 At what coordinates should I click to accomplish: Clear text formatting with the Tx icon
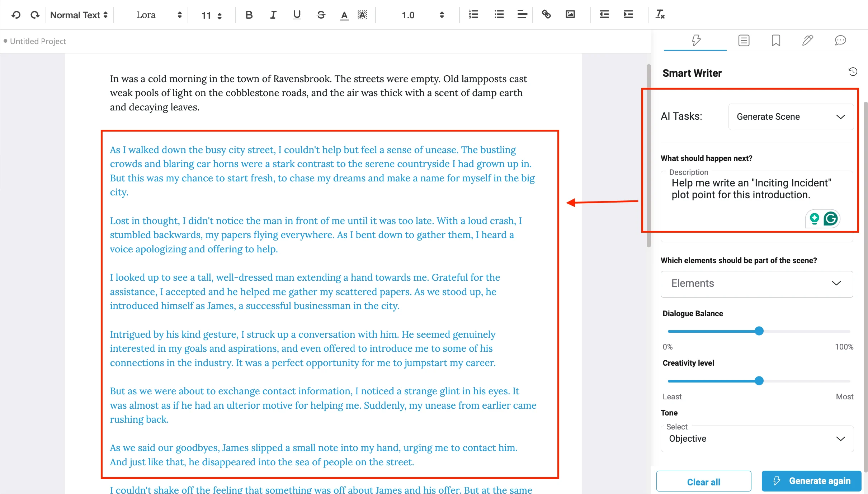click(660, 15)
